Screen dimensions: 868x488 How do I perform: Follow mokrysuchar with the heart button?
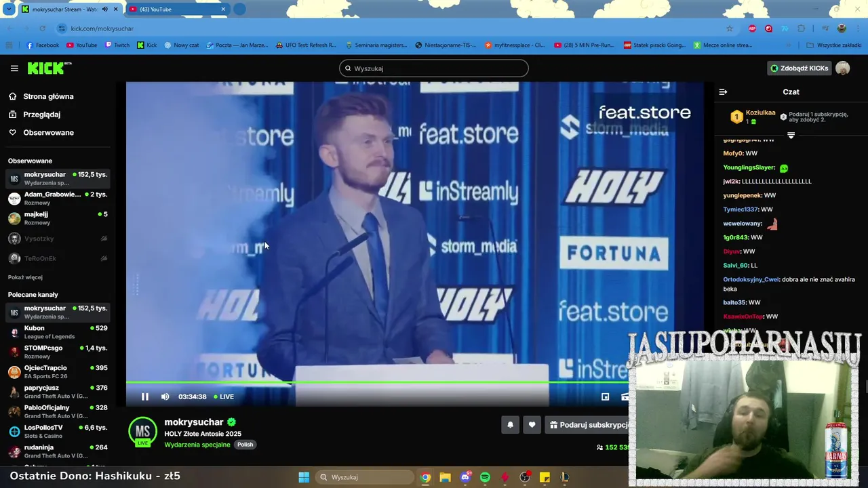(532, 425)
